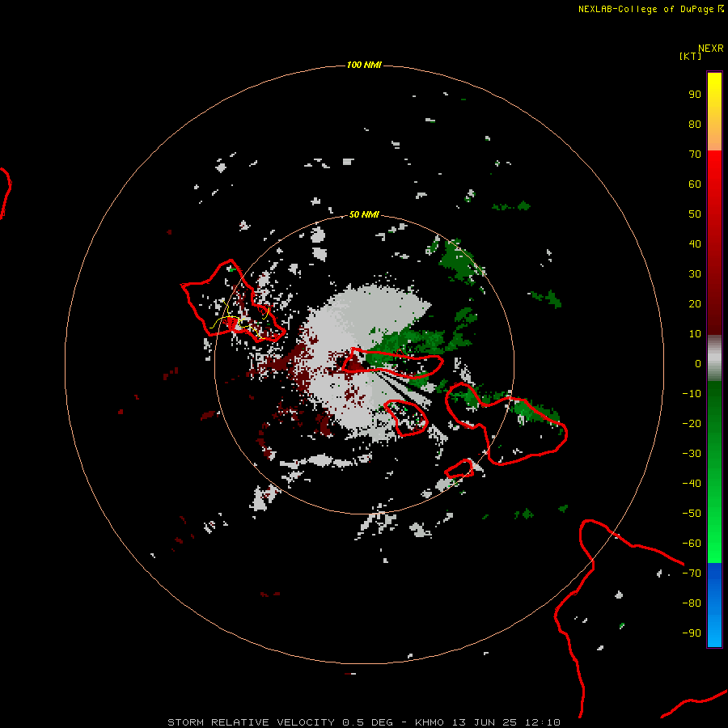Click the 100 NMI range ring label

(x=364, y=65)
